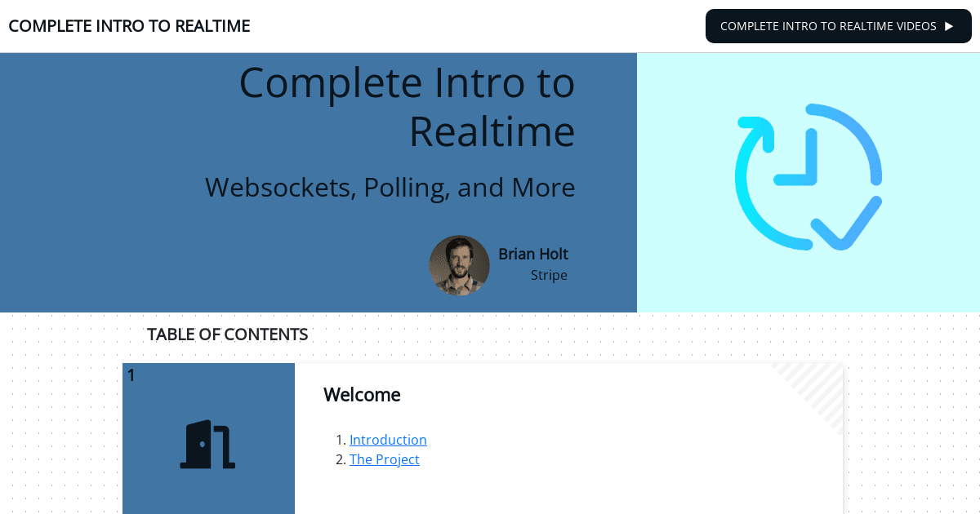This screenshot has width=980, height=514.
Task: Open the Introduction lesson link
Action: point(388,440)
